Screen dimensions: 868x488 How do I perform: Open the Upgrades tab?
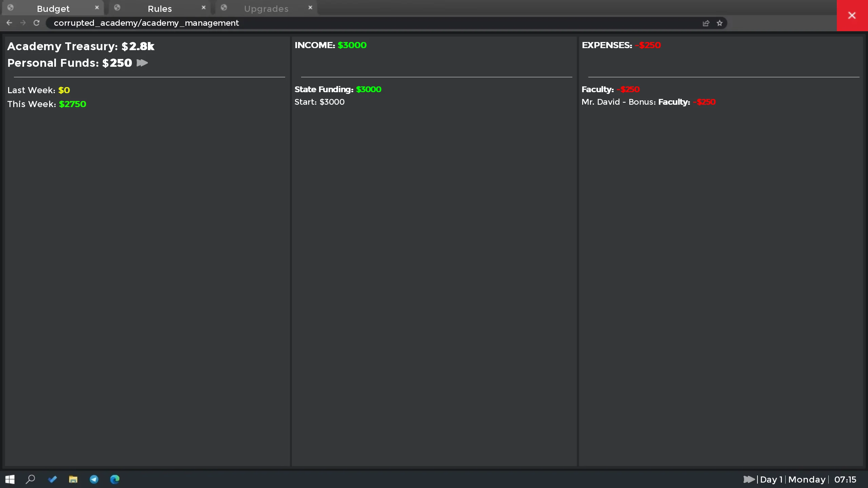[x=266, y=8]
